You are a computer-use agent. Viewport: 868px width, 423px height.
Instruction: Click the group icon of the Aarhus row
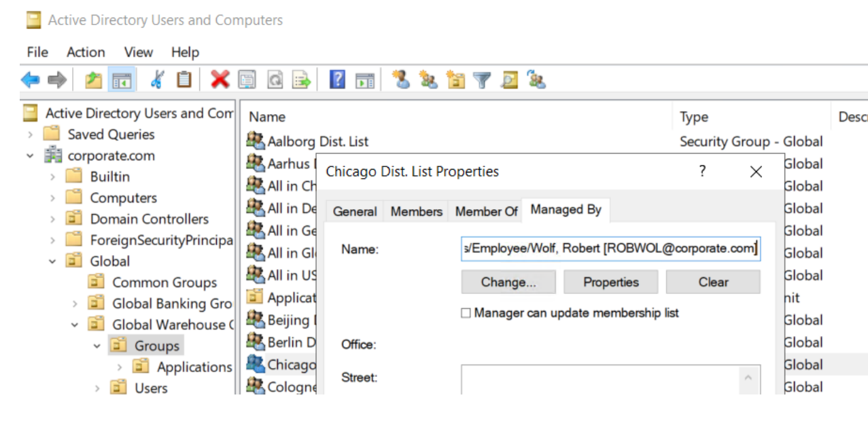pos(256,163)
